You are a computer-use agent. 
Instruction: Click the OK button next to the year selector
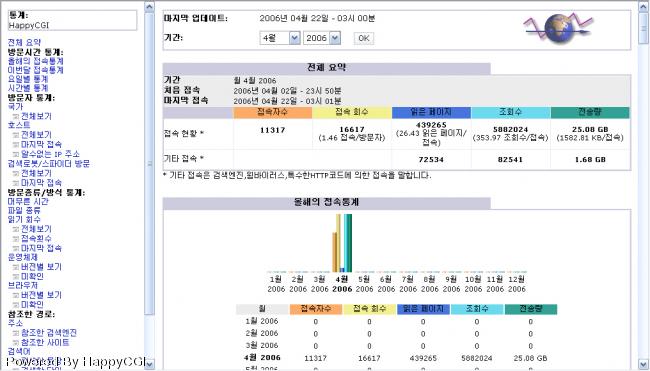[x=364, y=38]
